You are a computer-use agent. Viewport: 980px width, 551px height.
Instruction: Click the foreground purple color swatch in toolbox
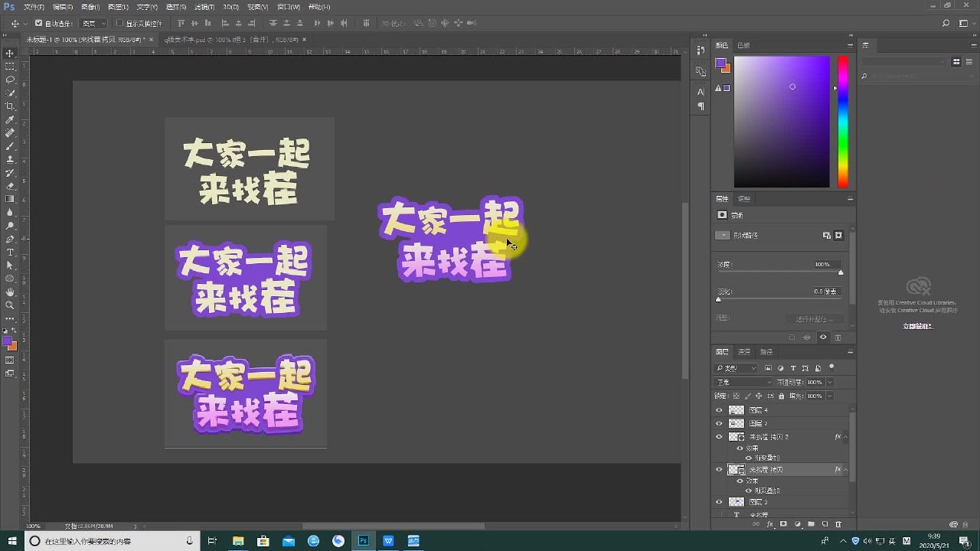click(8, 341)
